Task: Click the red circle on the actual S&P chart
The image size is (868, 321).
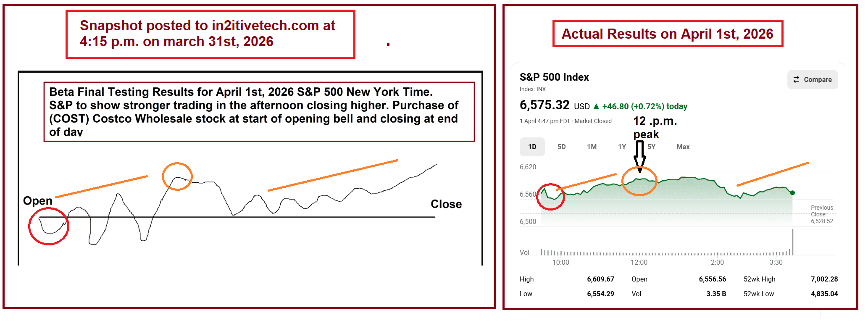Action: coord(551,197)
